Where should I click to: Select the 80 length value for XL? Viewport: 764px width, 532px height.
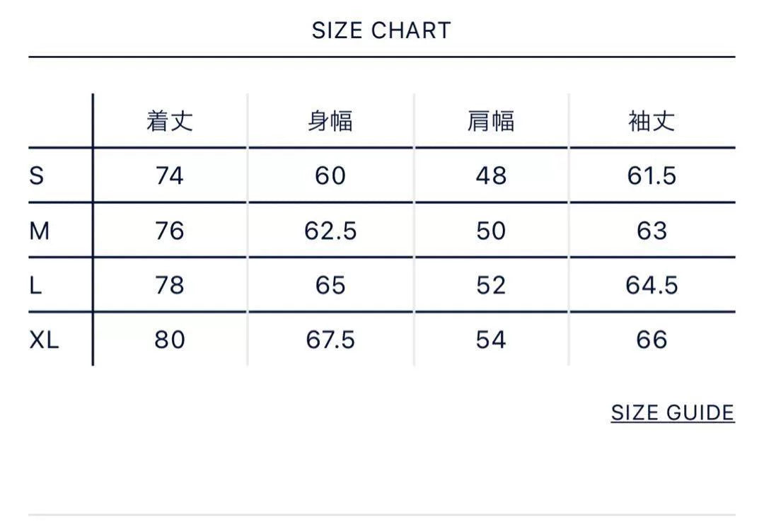[x=170, y=340]
